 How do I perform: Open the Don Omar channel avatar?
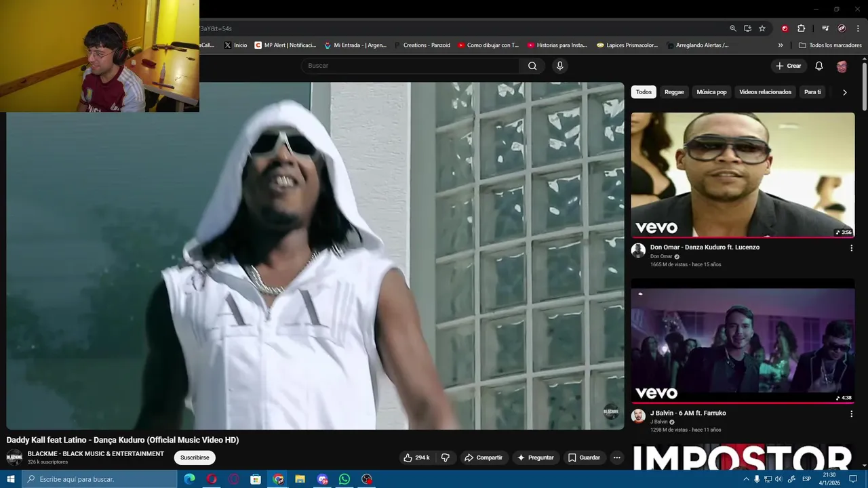[x=638, y=250]
